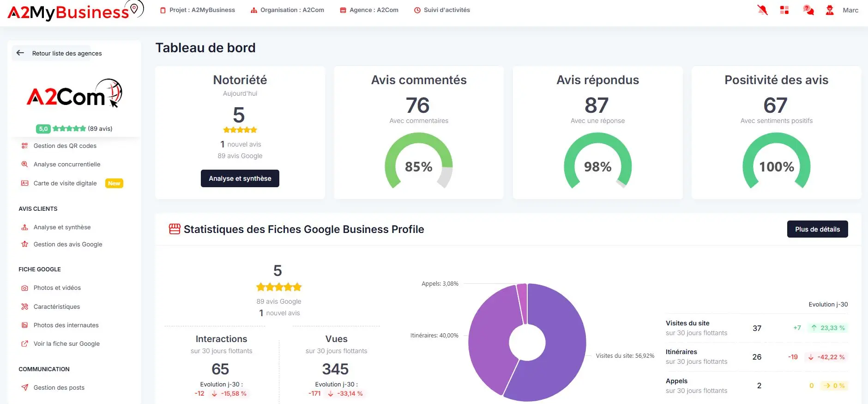This screenshot has width=868, height=404.
Task: Click the 'Visites du site: 56,92%' chart label
Action: click(625, 355)
